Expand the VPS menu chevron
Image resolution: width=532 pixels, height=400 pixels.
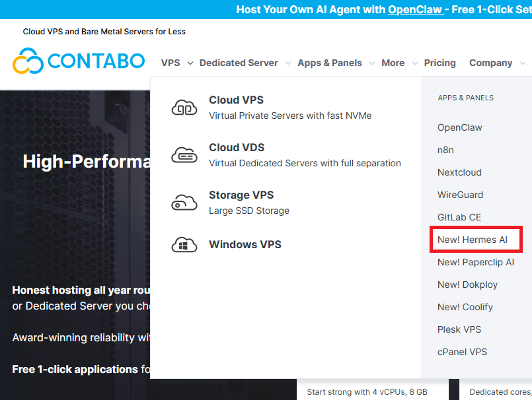(x=190, y=63)
